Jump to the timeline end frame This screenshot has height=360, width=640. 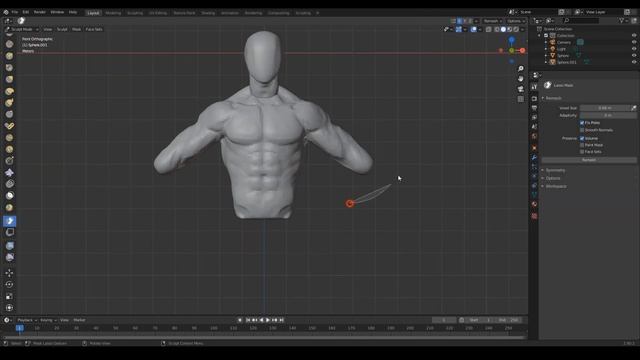tap(281, 320)
